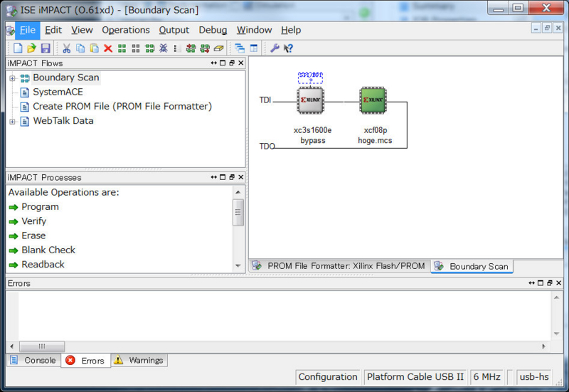The image size is (569, 392).
Task: Click the Processes list scroll-down arrow
Action: pyautogui.click(x=238, y=266)
